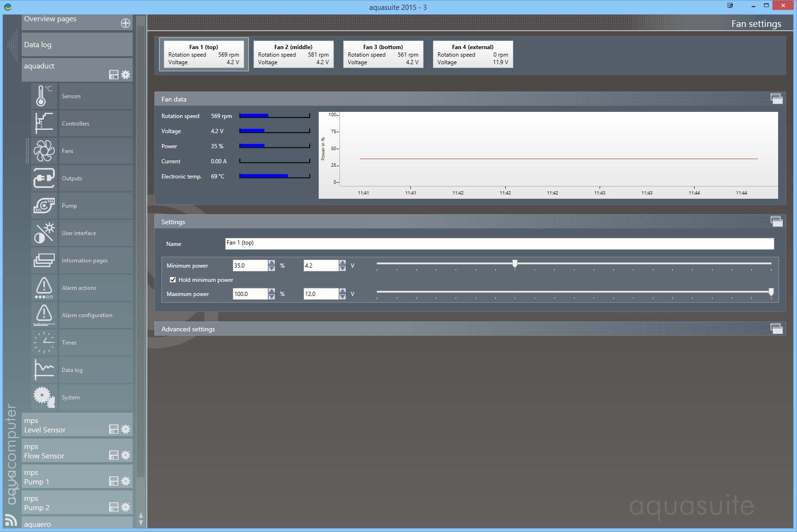Open settings gear for mps Pump 1
The image size is (797, 532).
click(126, 481)
